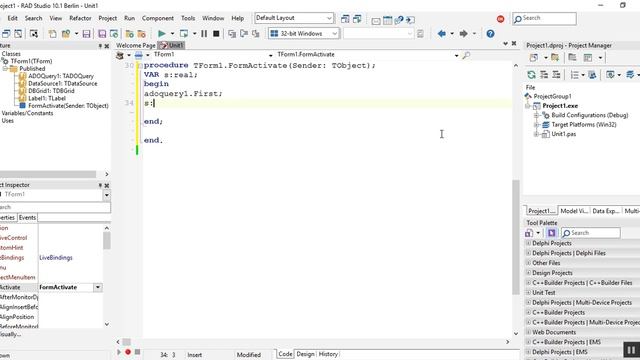The width and height of the screenshot is (640, 360).
Task: Open the Project menu
Action: (107, 18)
